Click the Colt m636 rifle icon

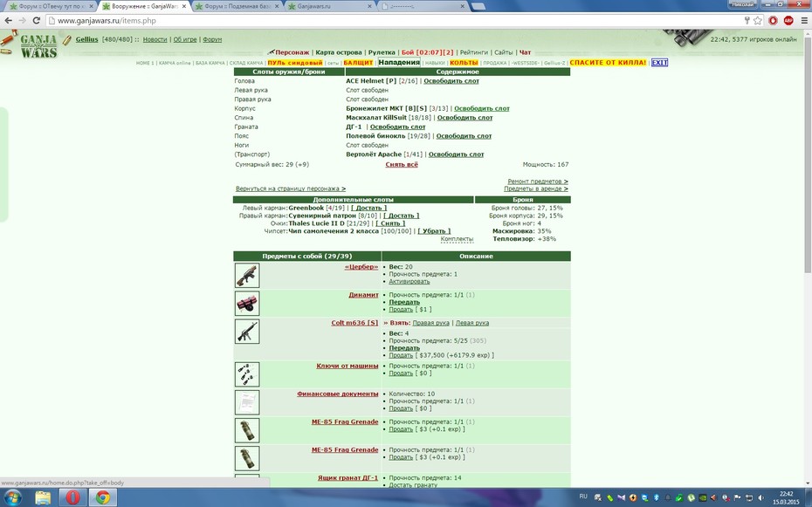click(247, 331)
